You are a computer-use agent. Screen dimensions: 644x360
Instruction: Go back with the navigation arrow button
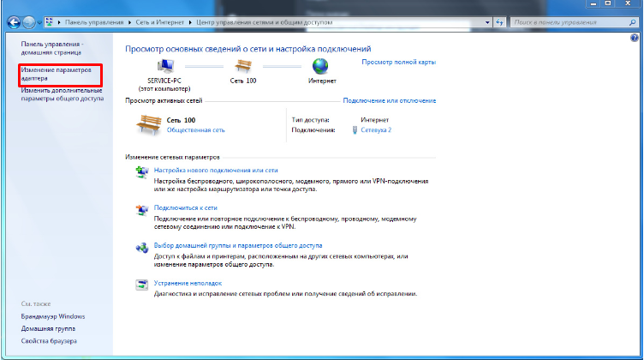[13, 21]
